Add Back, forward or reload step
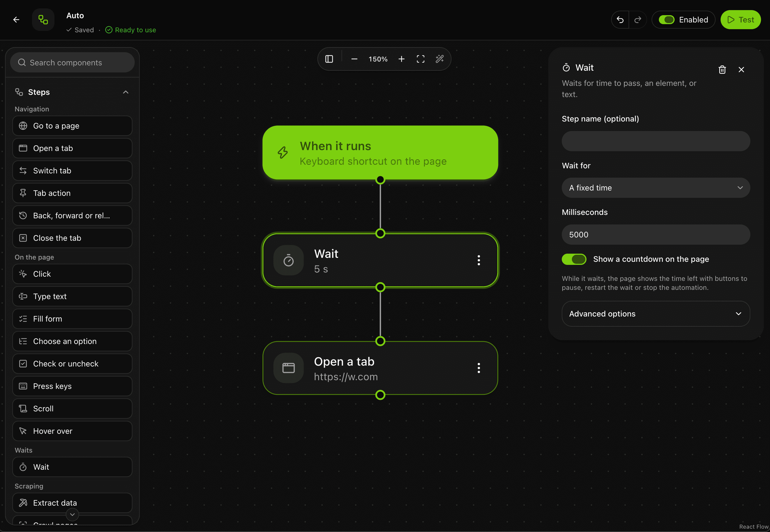The image size is (770, 532). [x=72, y=216]
